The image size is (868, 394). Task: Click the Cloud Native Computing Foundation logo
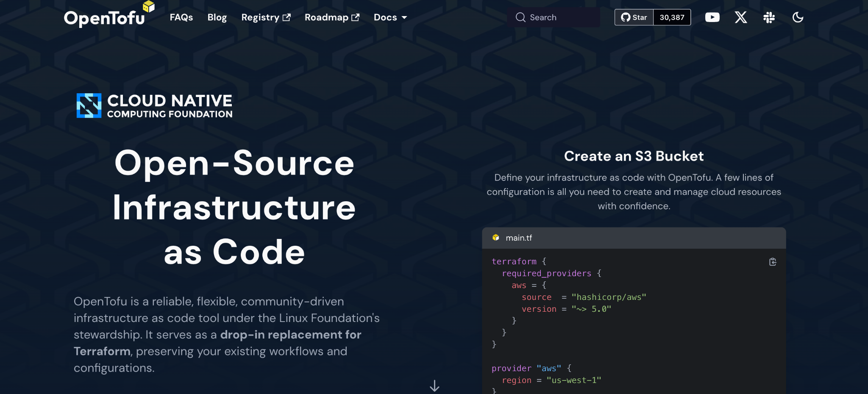(154, 105)
